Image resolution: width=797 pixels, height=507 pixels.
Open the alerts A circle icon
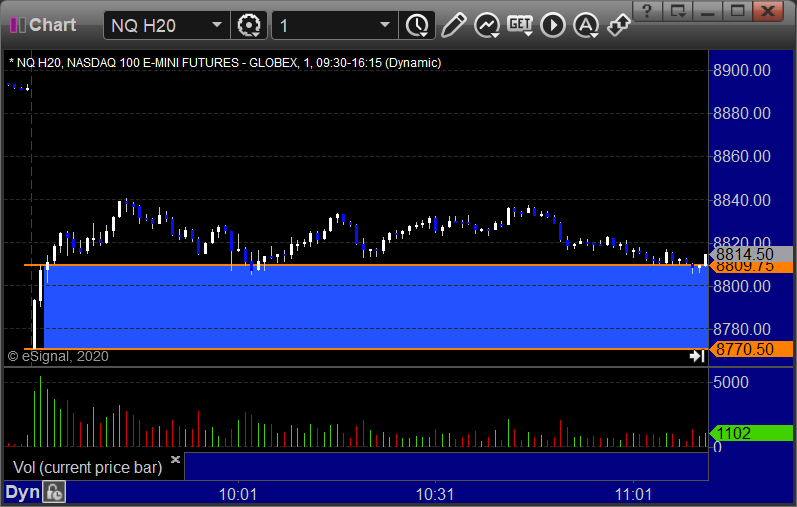(586, 25)
